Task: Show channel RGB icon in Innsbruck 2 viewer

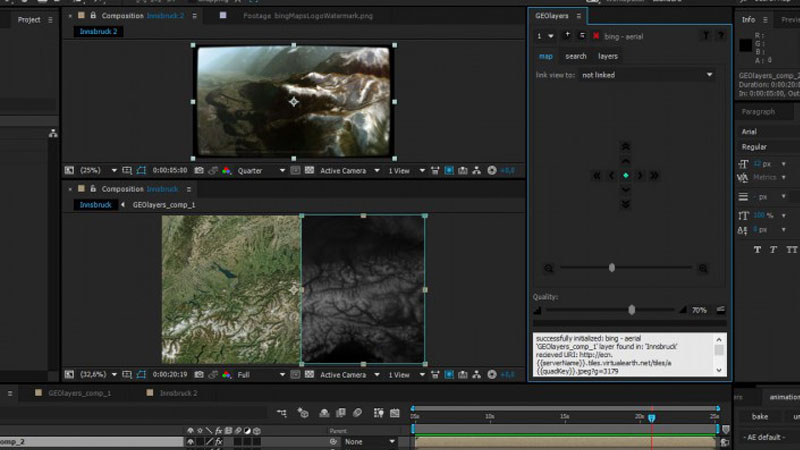Action: click(x=227, y=170)
